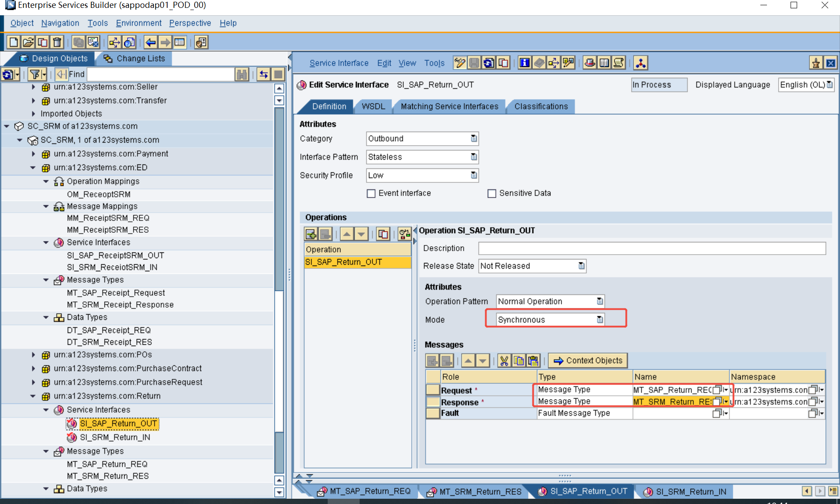Toggle the navigation area layout icon
Image resolution: width=840 pixels, height=504 pixels.
tap(179, 42)
